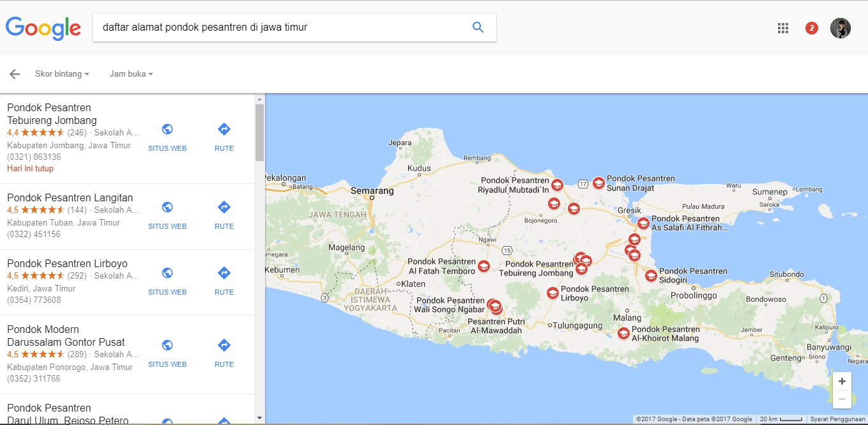Screen dimensions: 868x425
Task: Click the Google logo
Action: pyautogui.click(x=43, y=29)
